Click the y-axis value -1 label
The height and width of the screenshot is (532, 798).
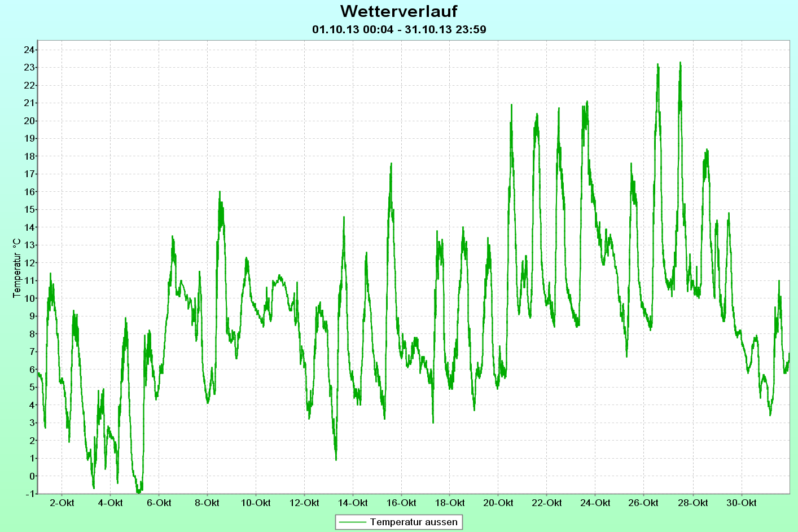[29, 494]
